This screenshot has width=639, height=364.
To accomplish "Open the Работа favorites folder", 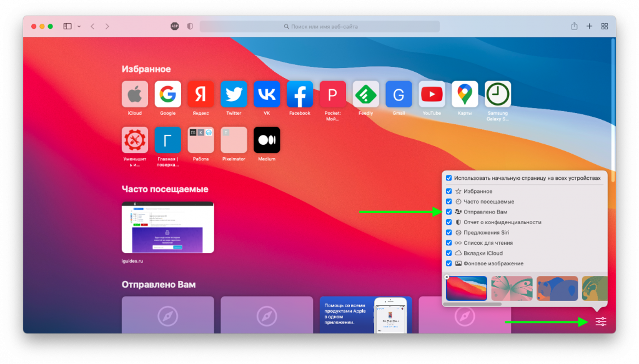I will pyautogui.click(x=201, y=140).
